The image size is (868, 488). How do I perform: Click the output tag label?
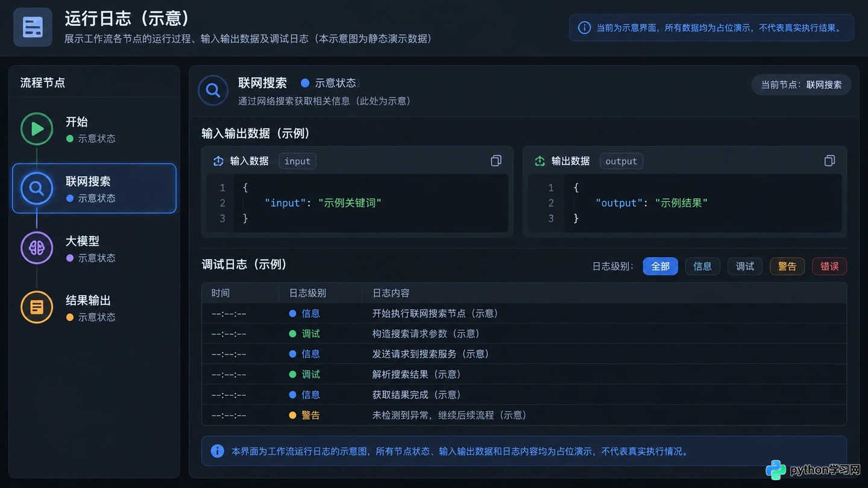pos(621,161)
